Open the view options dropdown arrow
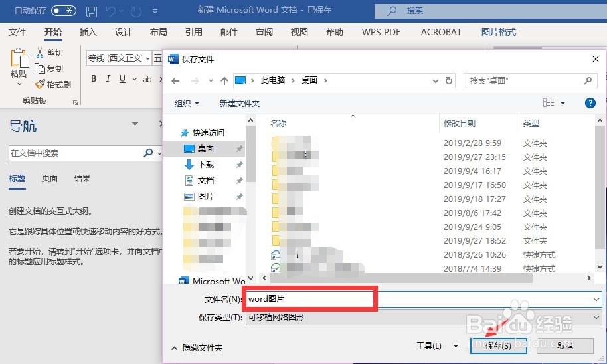607x364 pixels. click(x=563, y=103)
